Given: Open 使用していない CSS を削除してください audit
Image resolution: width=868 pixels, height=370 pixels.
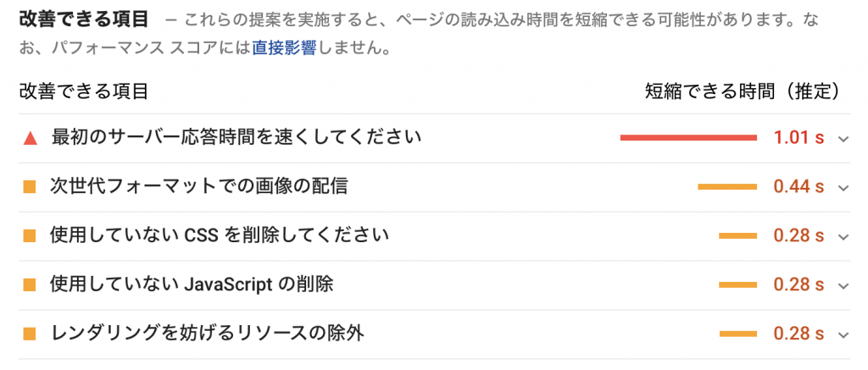Looking at the screenshot, I should pyautogui.click(x=220, y=235).
